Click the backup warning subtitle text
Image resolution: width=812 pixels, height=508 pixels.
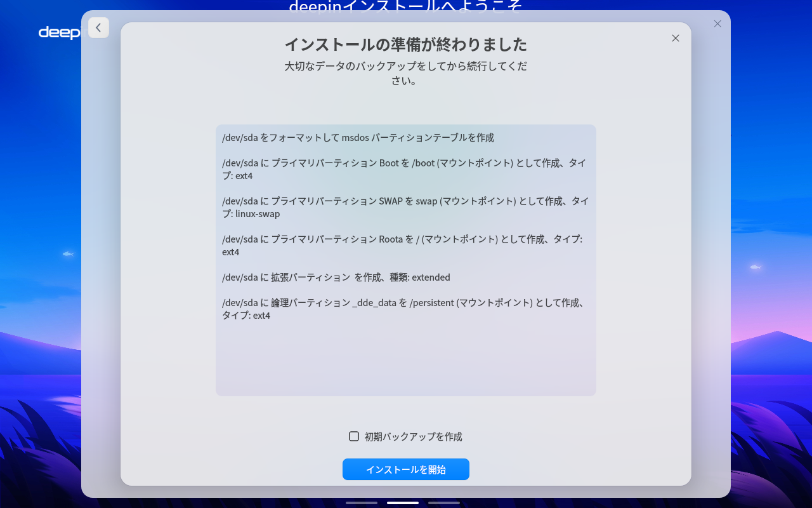406,73
